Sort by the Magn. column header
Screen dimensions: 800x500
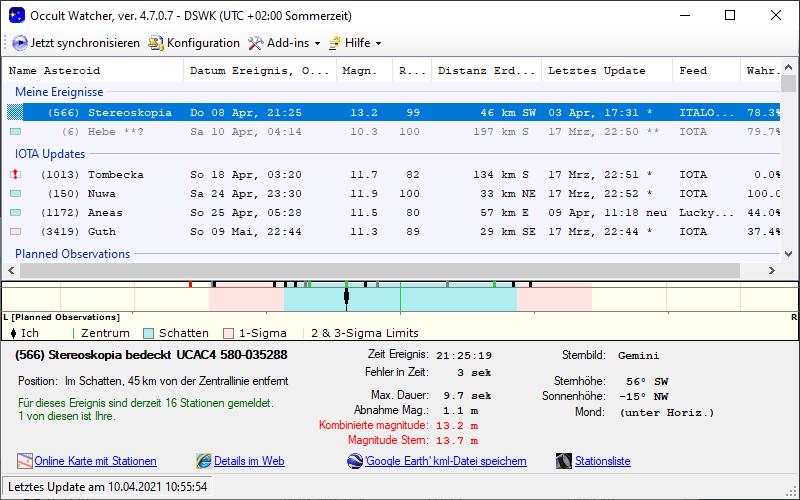point(360,71)
